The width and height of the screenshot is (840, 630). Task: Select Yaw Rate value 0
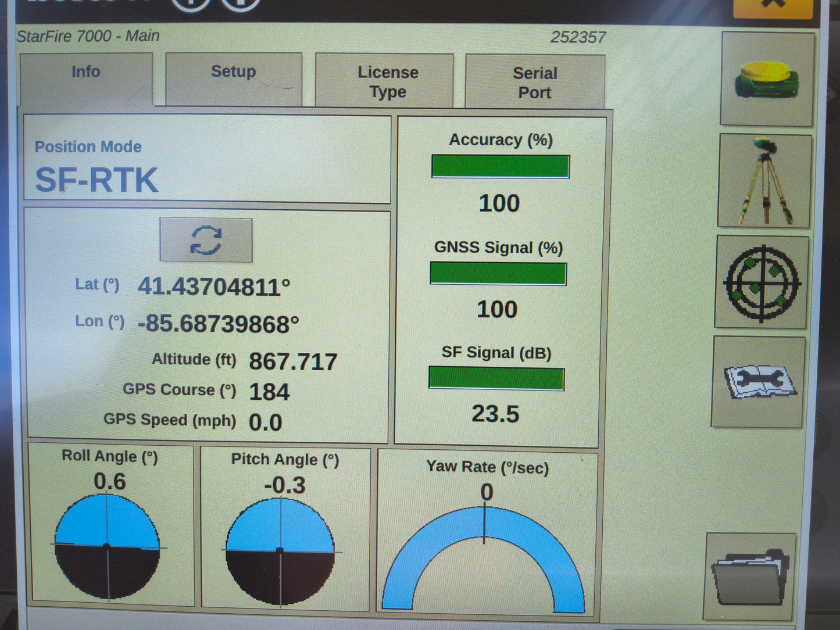coord(487,492)
